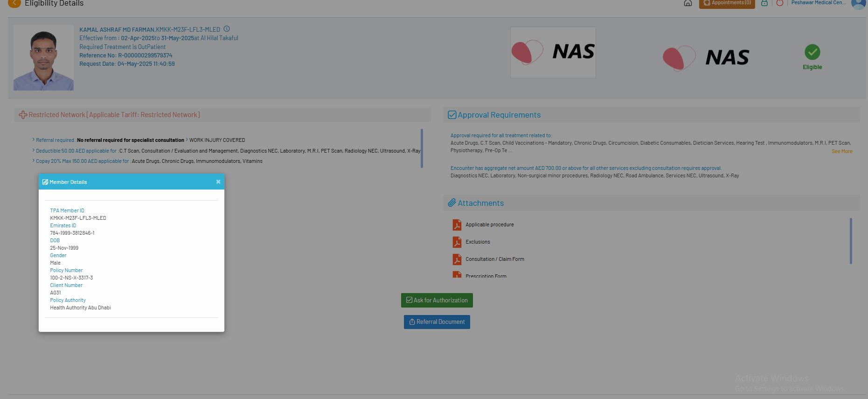
Task: Expand the Referral required row chevron
Action: (x=34, y=140)
